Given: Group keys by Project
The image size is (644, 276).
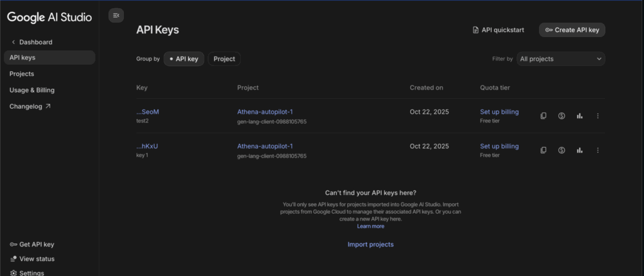Looking at the screenshot, I should tap(224, 59).
